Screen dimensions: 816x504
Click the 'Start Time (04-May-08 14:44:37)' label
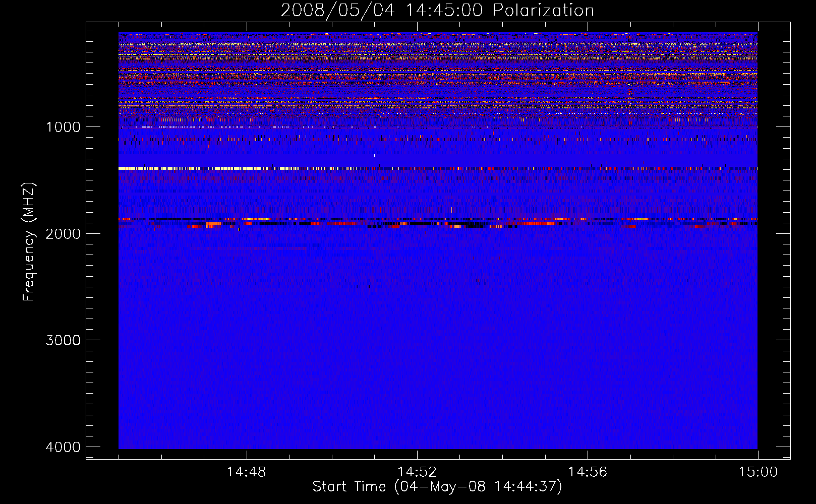pyautogui.click(x=437, y=487)
